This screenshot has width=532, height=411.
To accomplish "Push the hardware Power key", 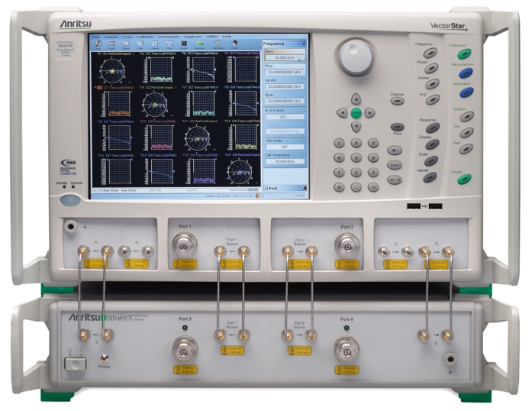I will click(x=431, y=68).
